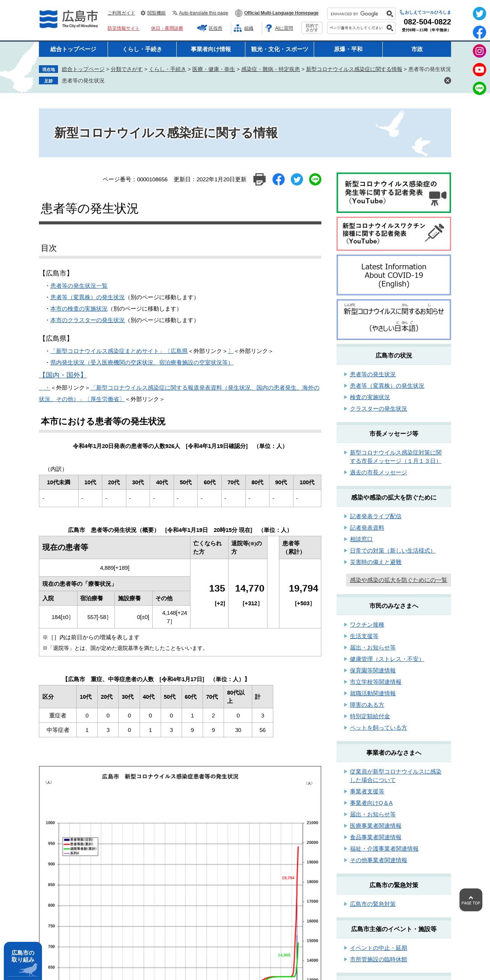Share the page via the Facebook icon near the date
This screenshot has height=980, width=490.
pyautogui.click(x=279, y=179)
